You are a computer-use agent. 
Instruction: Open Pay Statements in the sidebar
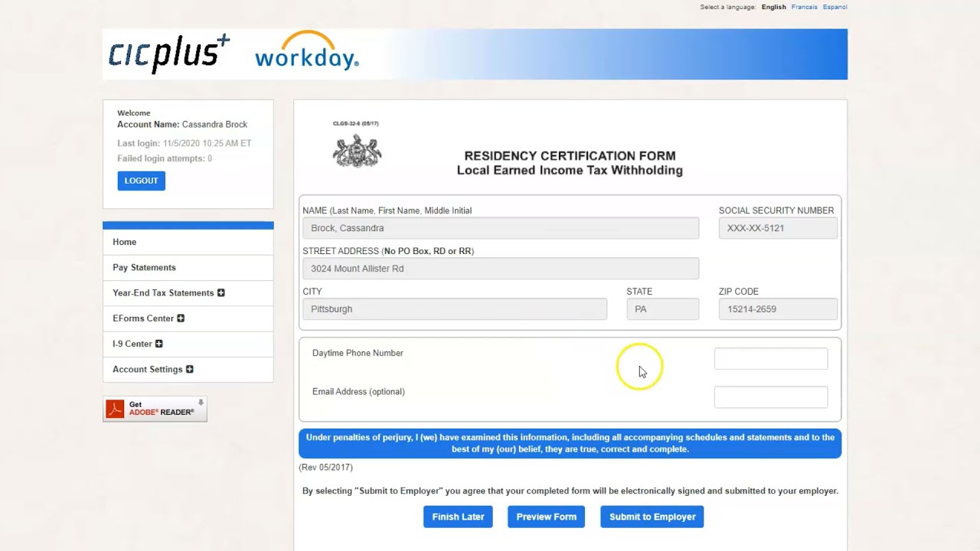click(188, 267)
